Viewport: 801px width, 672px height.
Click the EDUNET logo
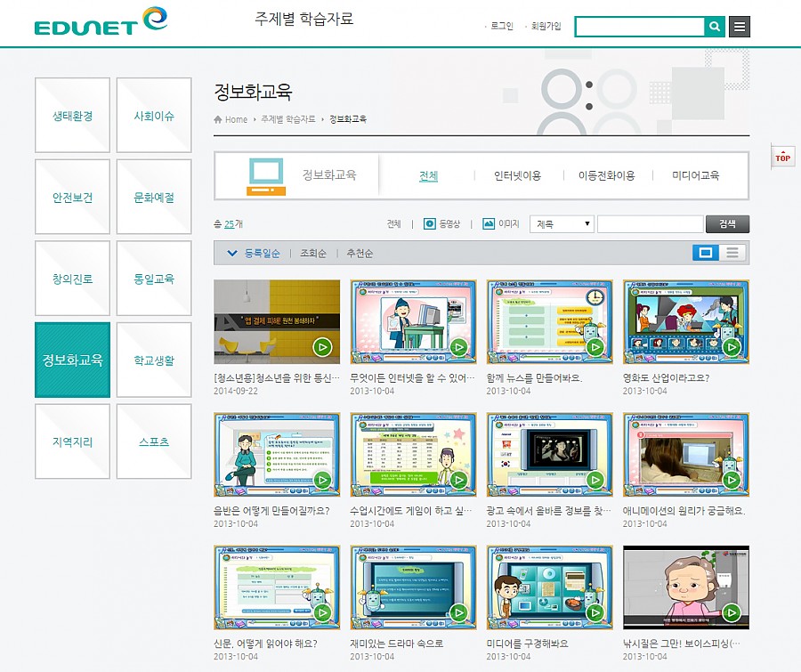(101, 21)
